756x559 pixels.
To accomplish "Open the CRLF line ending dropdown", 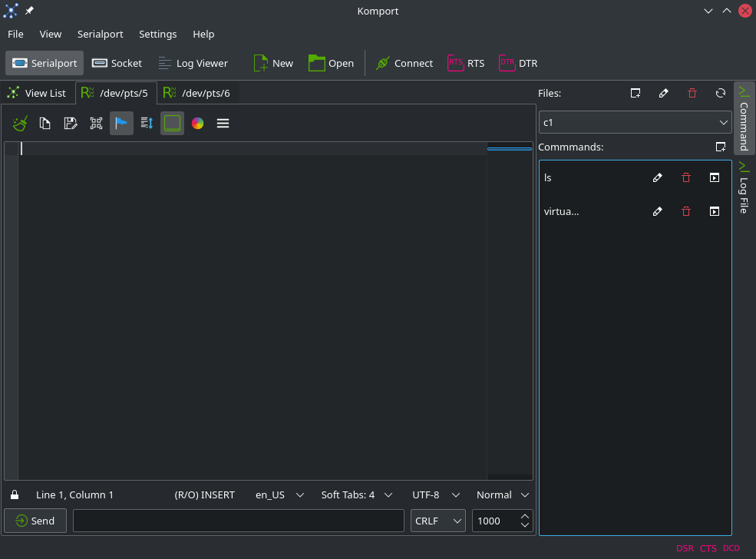I will [x=437, y=521].
